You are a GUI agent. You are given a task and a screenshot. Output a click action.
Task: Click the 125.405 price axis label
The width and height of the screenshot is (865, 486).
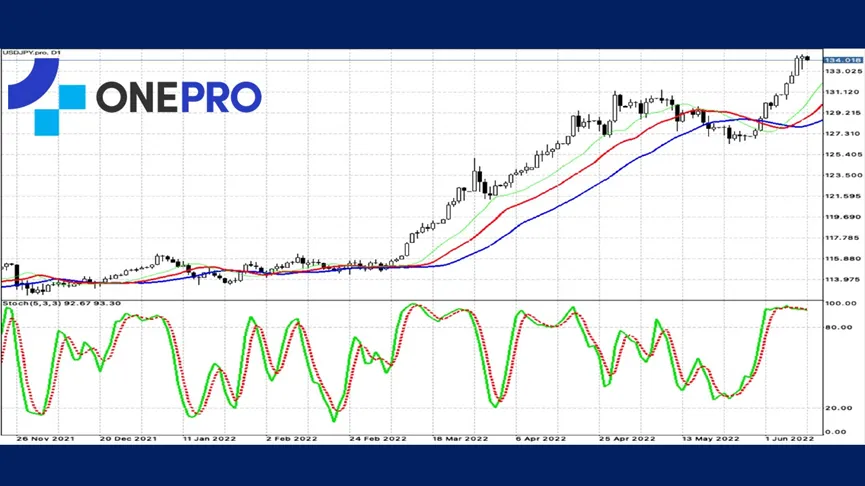coord(843,154)
